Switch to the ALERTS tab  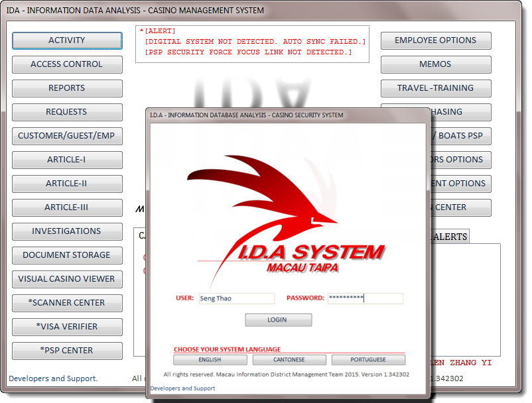point(450,237)
